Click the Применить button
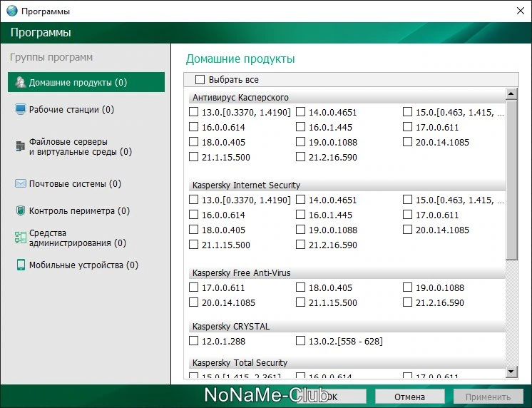Image resolution: width=532 pixels, height=408 pixels. (488, 397)
